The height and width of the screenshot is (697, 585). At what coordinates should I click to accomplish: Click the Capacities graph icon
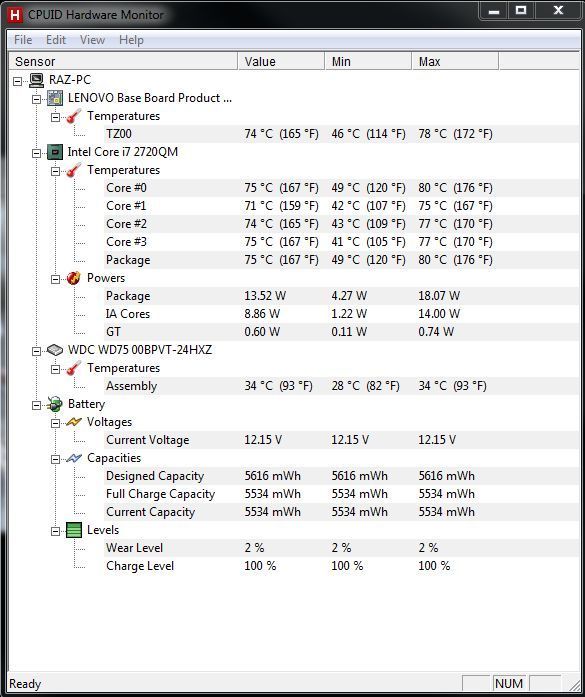coord(74,458)
